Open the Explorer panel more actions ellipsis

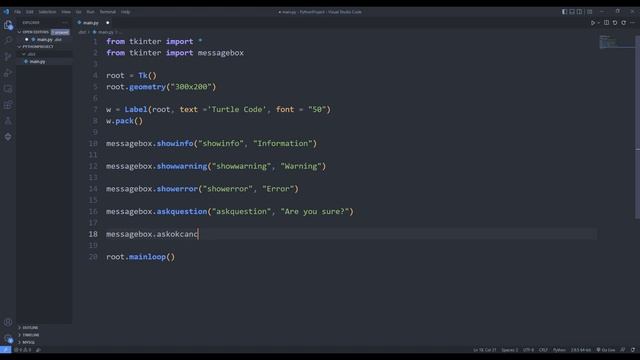65,23
